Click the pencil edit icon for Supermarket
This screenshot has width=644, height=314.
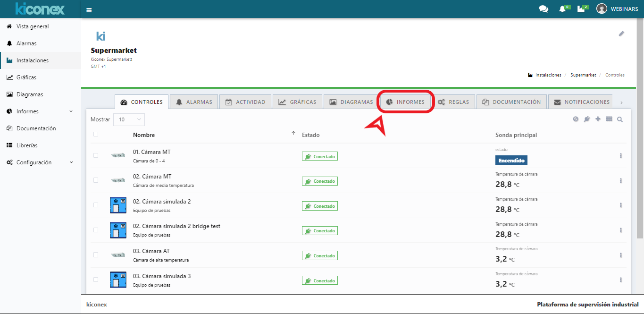[x=621, y=34]
